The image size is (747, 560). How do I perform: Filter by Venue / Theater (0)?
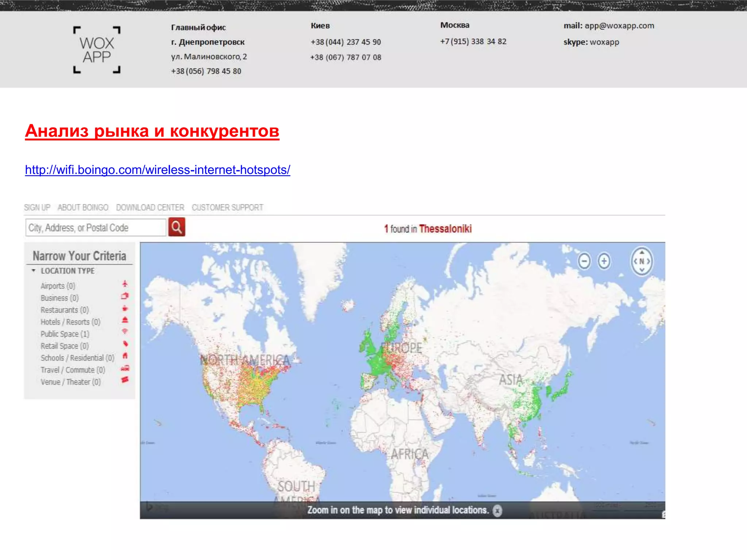pos(71,382)
